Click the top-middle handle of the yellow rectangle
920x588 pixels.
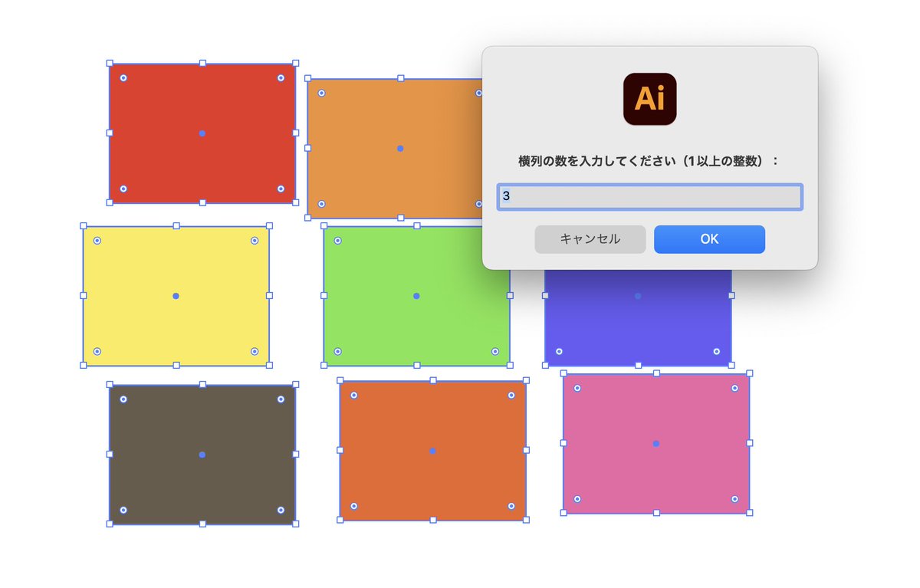175,223
